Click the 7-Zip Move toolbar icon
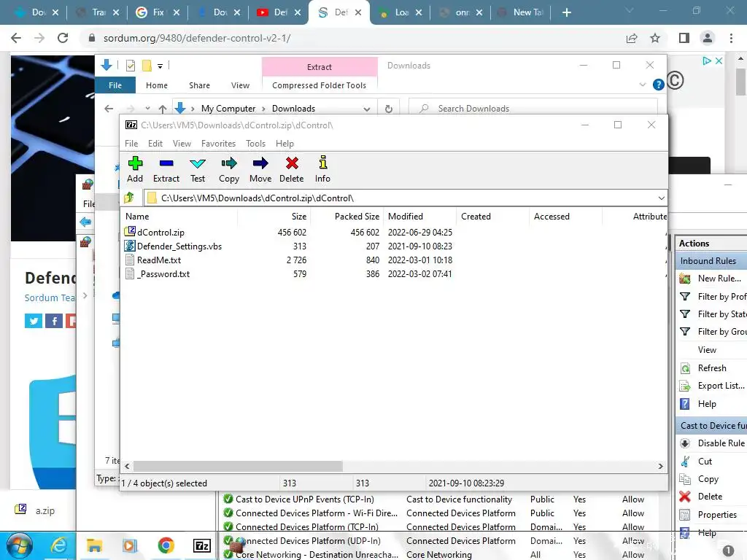 click(260, 164)
